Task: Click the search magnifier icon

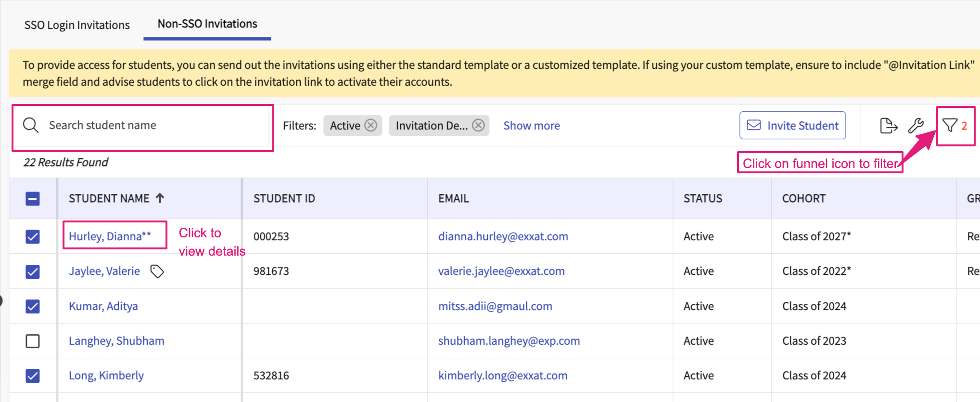Action: [x=31, y=125]
